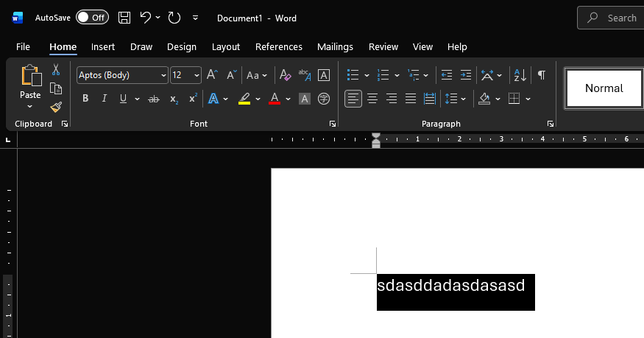Apply yellow text highlight color
Screen dimensions: 644x338
pos(244,99)
